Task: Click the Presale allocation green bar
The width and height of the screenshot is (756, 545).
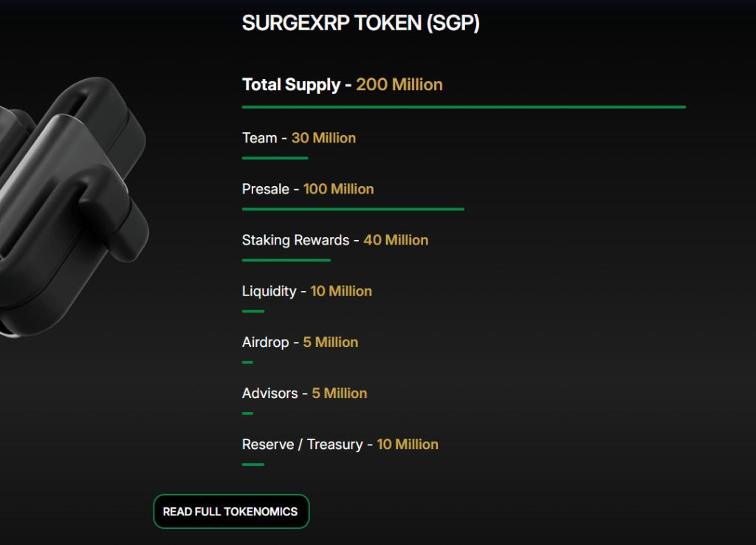Action: click(x=353, y=209)
